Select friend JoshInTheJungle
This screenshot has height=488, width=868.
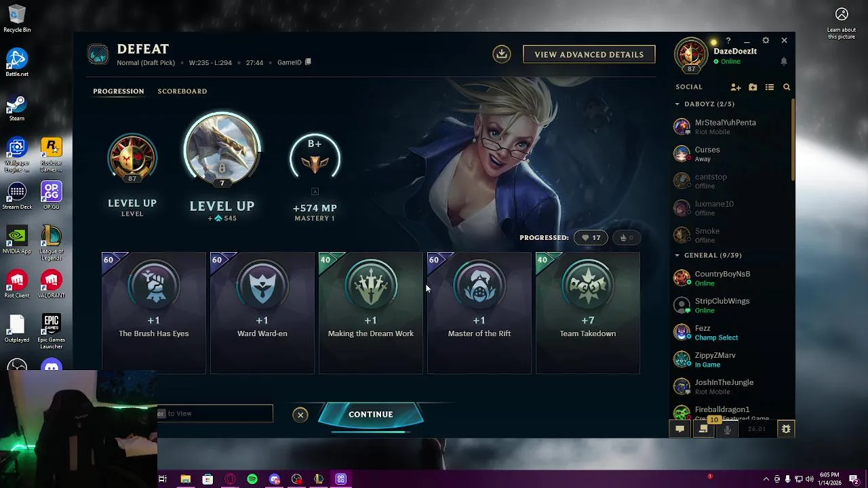point(731,386)
